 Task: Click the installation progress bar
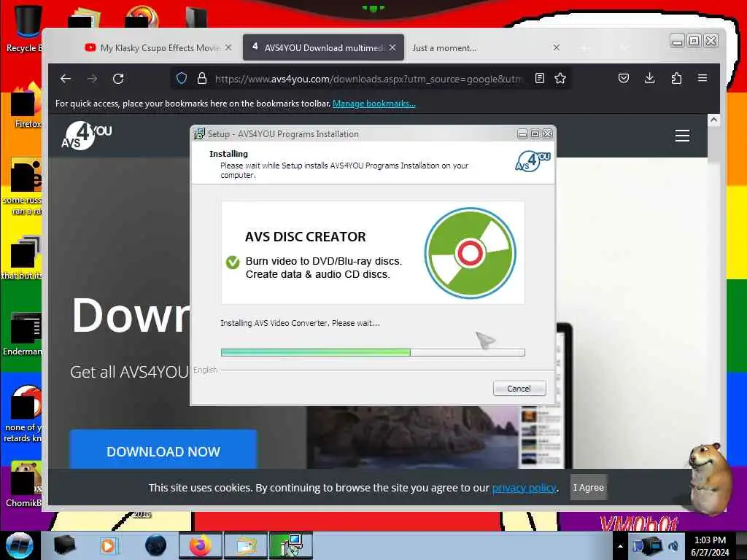(x=373, y=352)
